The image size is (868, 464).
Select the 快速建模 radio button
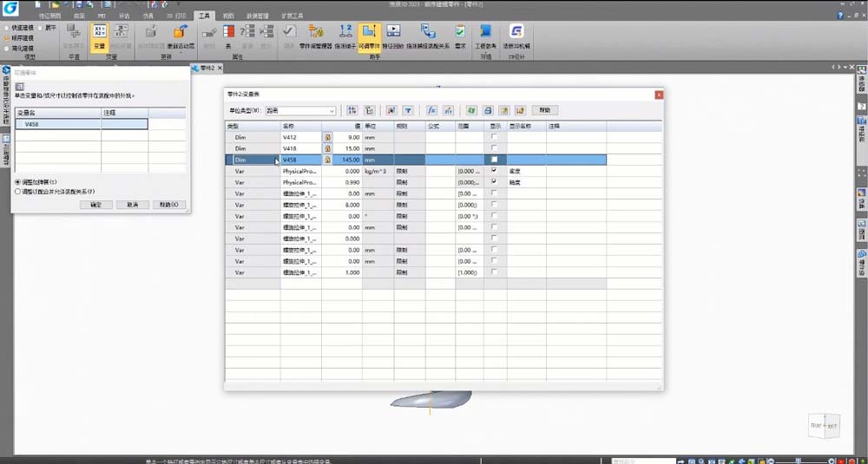[7, 28]
